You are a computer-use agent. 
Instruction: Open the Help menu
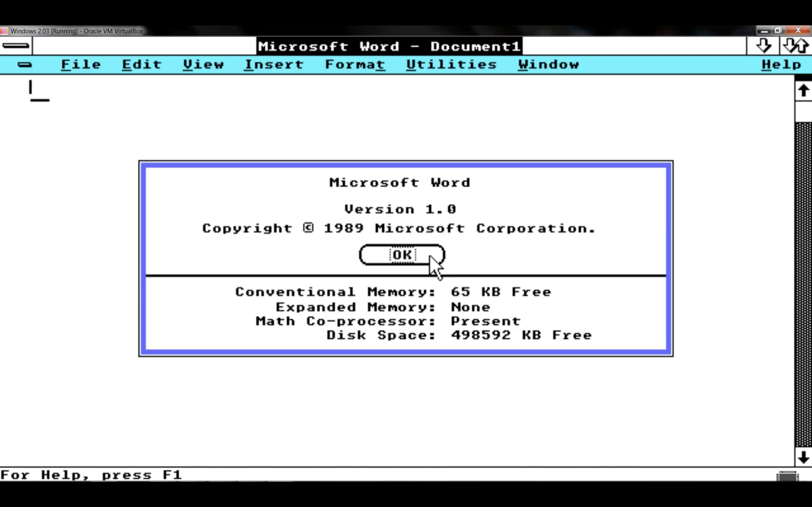tap(781, 65)
